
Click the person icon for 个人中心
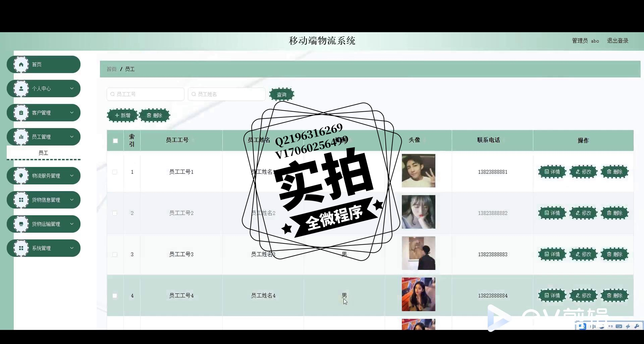pyautogui.click(x=21, y=89)
